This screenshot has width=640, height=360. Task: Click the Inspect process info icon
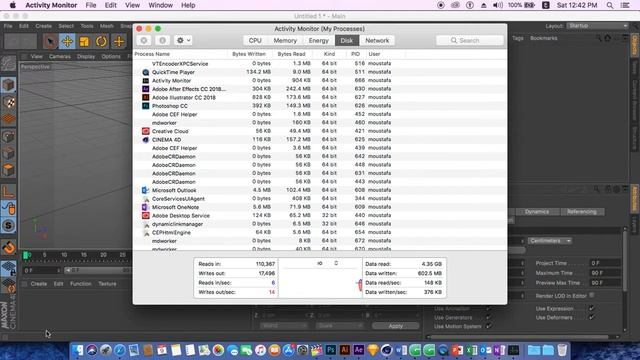[x=162, y=40]
